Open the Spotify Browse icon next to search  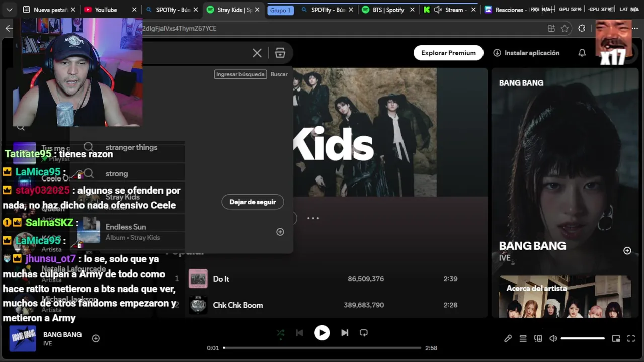click(280, 53)
